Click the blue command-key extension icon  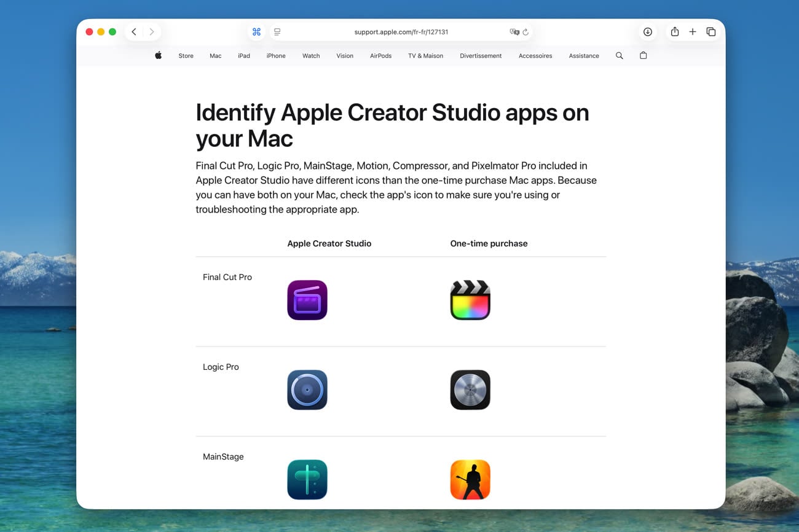click(x=257, y=32)
